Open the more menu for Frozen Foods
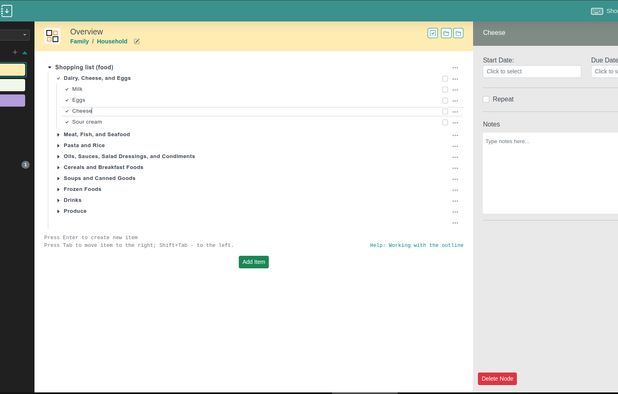The height and width of the screenshot is (394, 618). 455,190
